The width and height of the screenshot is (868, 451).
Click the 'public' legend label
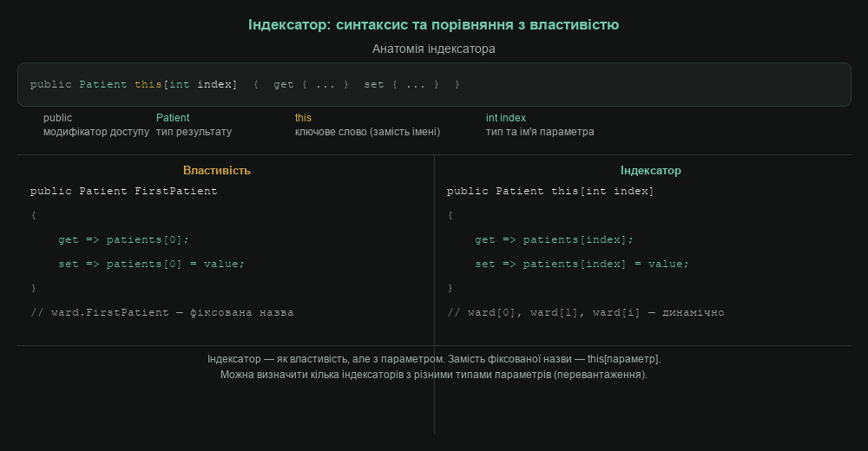(57, 118)
